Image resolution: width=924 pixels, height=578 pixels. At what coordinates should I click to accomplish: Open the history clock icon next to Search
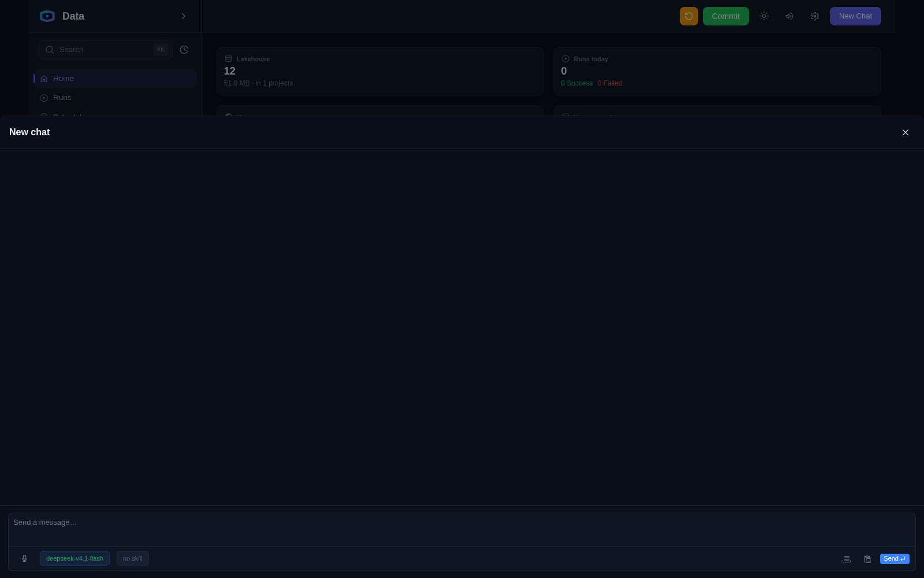pyautogui.click(x=184, y=50)
